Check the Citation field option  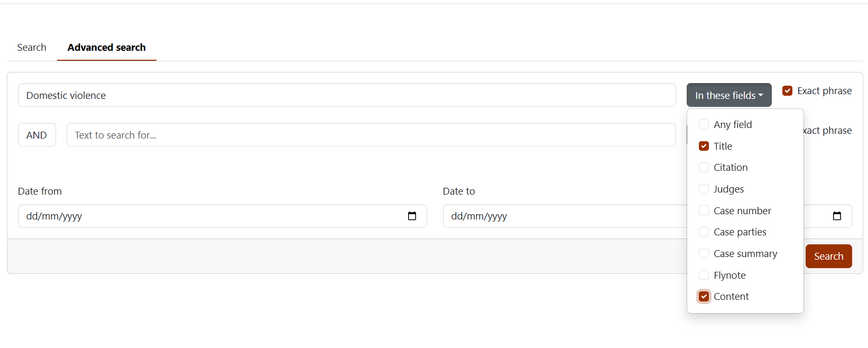click(704, 167)
